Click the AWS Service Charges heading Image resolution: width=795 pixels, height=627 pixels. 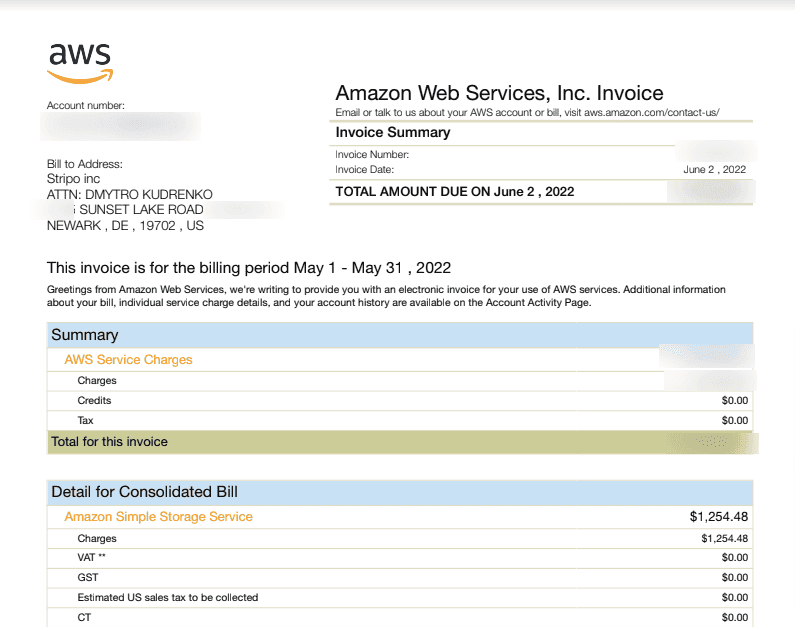[x=128, y=359]
